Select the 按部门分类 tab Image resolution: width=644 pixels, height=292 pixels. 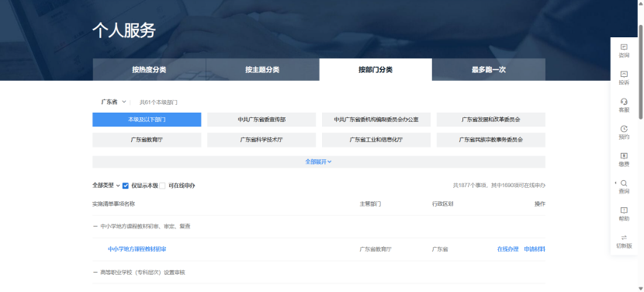[376, 69]
